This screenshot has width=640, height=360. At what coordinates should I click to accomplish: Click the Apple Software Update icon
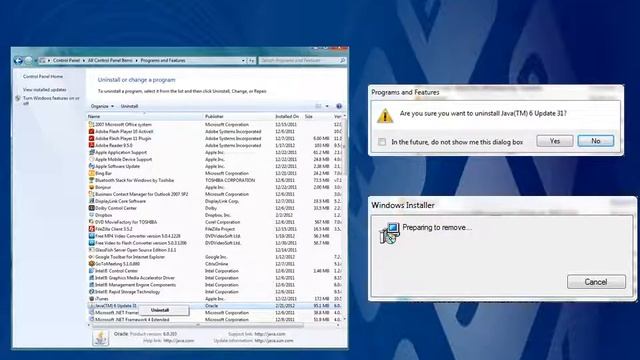91,166
